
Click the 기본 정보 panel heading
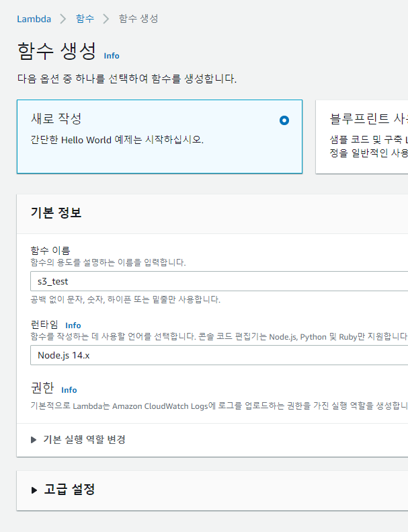(56, 213)
